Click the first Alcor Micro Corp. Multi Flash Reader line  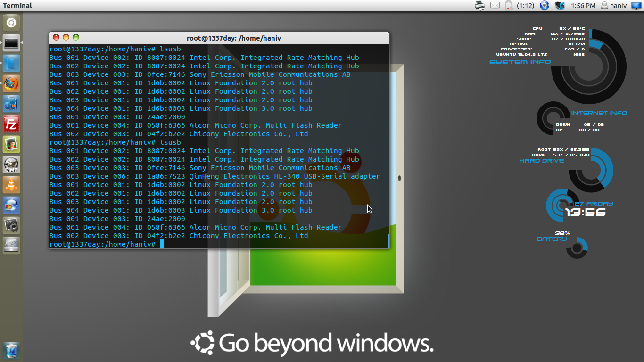[x=196, y=125]
